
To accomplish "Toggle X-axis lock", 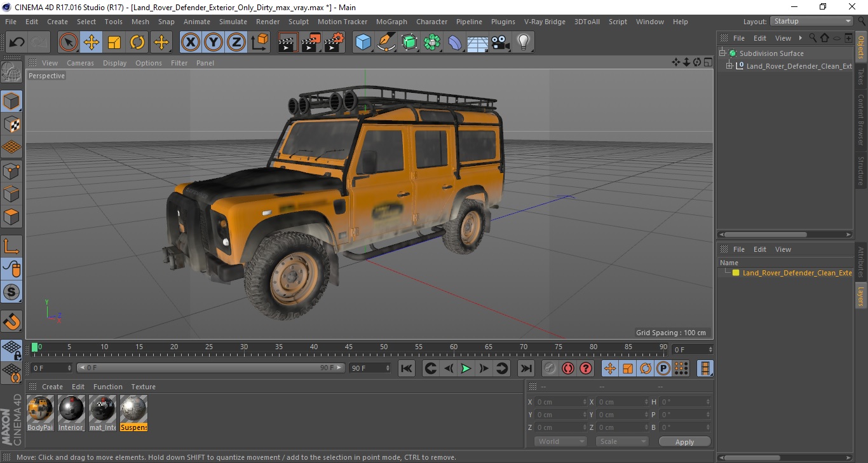I will pos(191,43).
